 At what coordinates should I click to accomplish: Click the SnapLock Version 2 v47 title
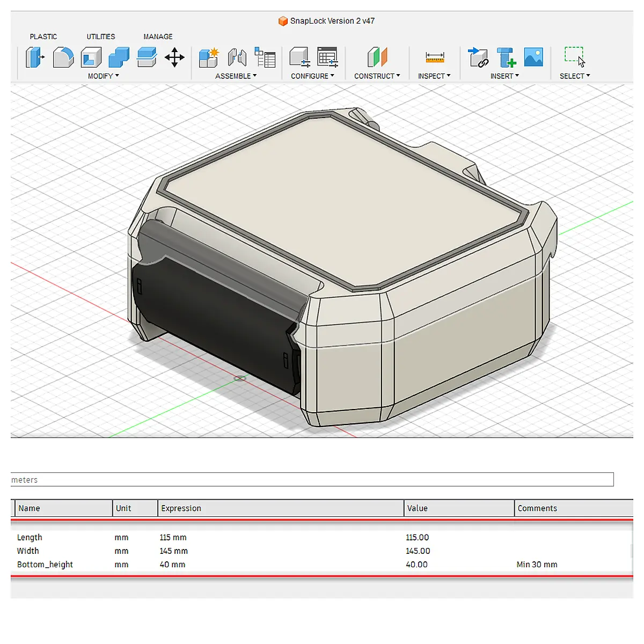[x=332, y=21]
